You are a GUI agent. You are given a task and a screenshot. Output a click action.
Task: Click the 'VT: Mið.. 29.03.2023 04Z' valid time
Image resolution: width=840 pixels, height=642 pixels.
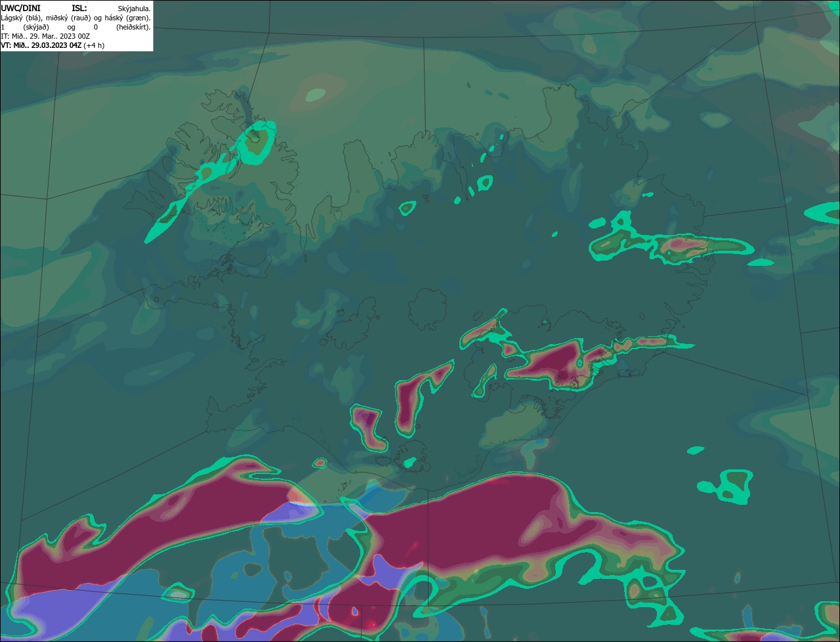(41, 45)
